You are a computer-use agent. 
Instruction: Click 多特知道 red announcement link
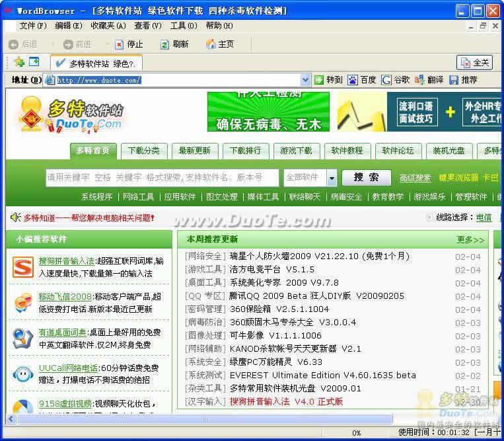pos(89,218)
